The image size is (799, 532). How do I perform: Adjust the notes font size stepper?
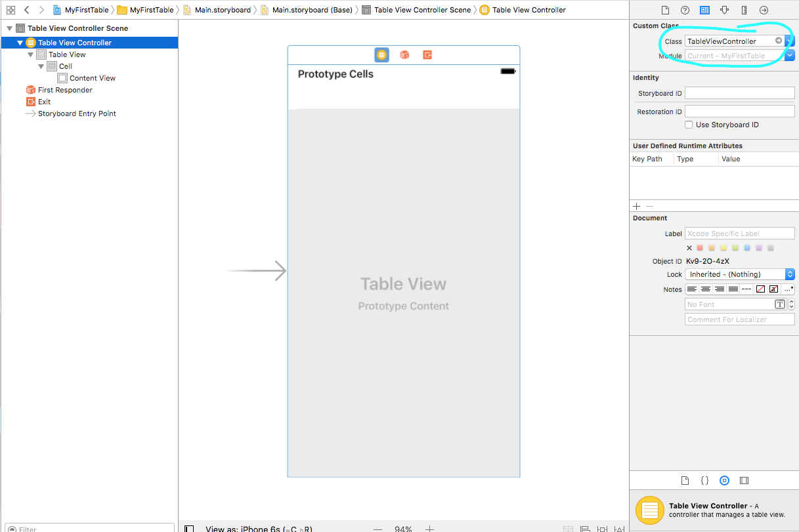[792, 304]
